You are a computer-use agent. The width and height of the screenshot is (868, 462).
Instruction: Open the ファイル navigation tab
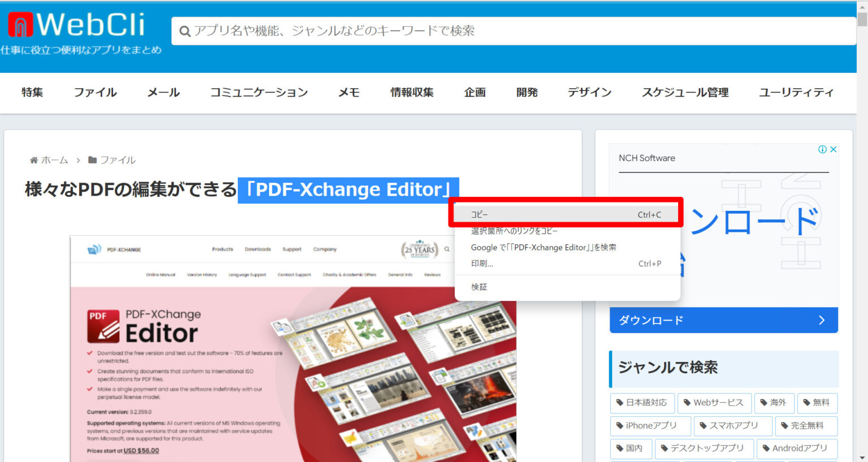[95, 92]
